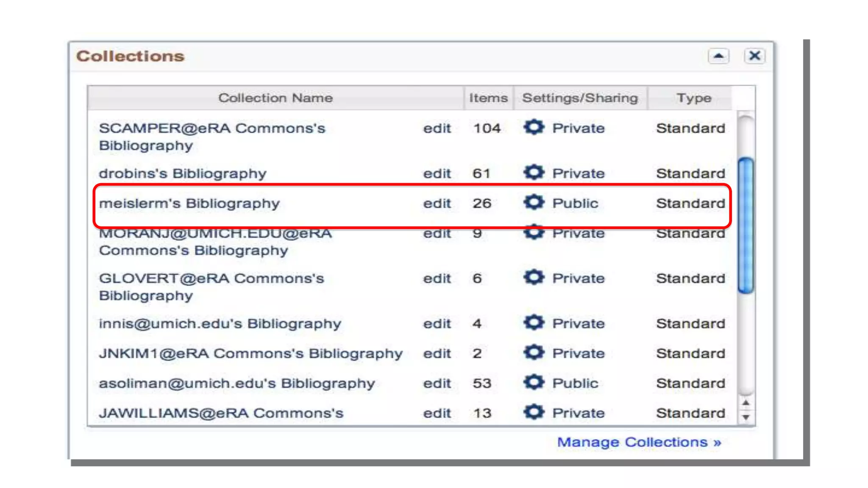The width and height of the screenshot is (868, 488).
Task: Open sharing settings gear for meislerm's Bibliography
Action: click(534, 202)
